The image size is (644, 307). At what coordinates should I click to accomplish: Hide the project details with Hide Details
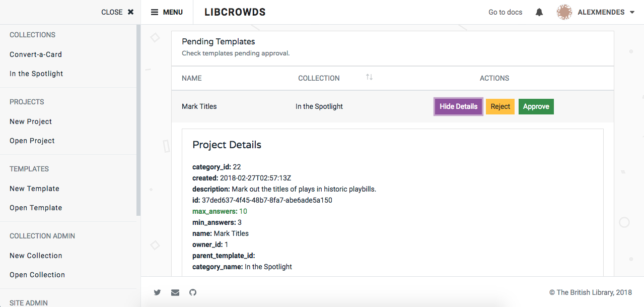pos(458,106)
